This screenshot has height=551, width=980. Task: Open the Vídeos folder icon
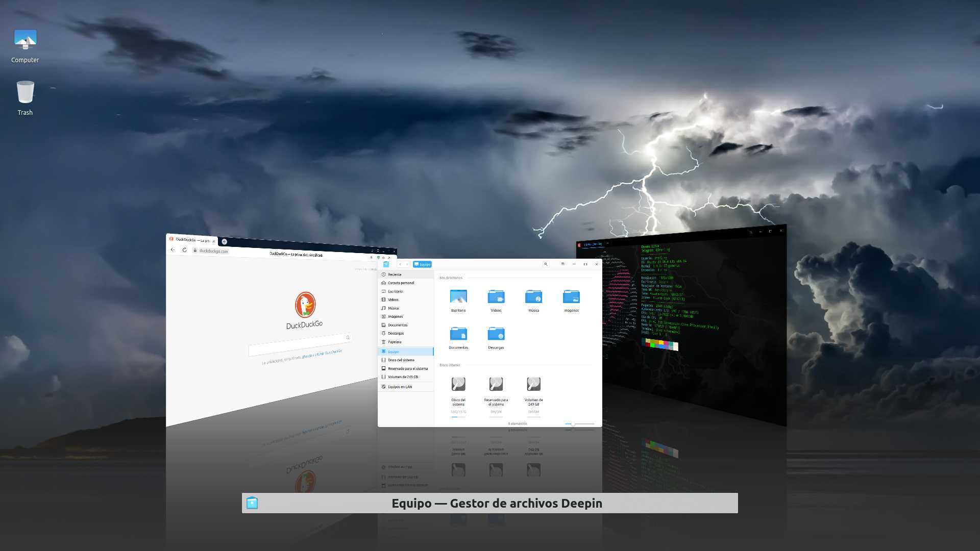[x=496, y=297]
